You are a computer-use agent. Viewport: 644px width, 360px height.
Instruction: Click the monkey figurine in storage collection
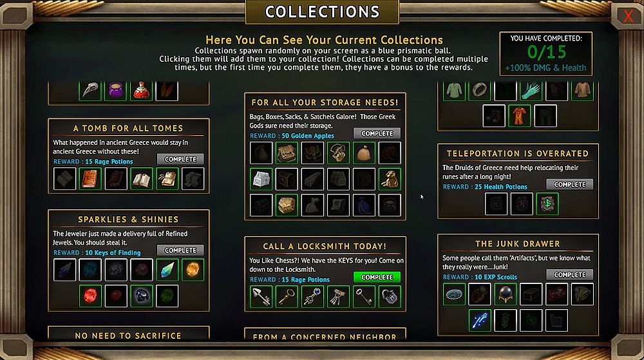(390, 179)
